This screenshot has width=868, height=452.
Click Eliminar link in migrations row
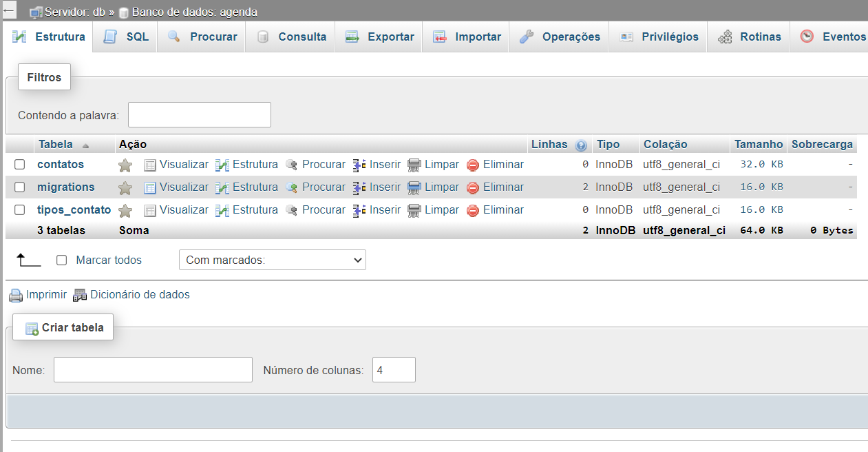pyautogui.click(x=503, y=187)
